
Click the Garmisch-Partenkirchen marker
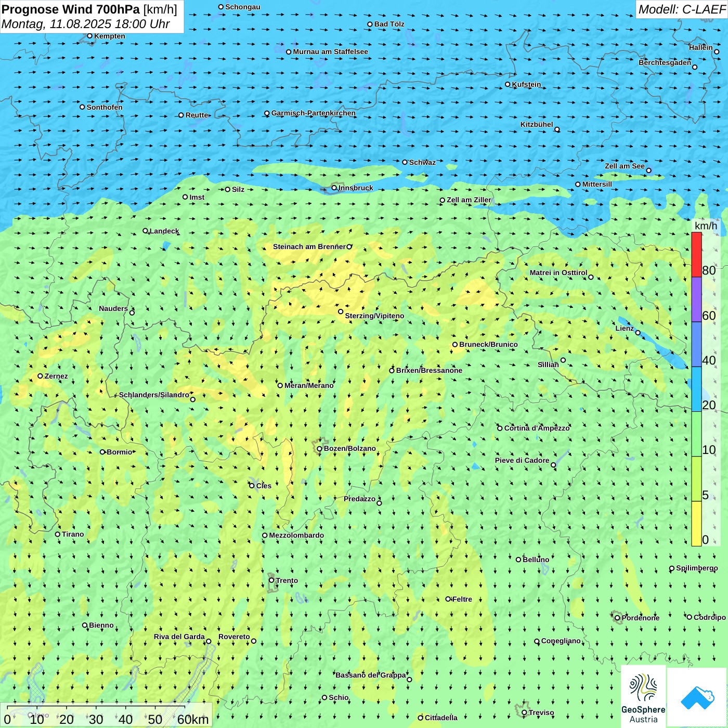click(267, 113)
